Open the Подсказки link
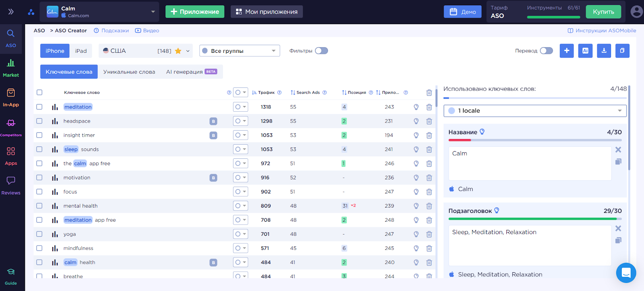 tap(111, 31)
